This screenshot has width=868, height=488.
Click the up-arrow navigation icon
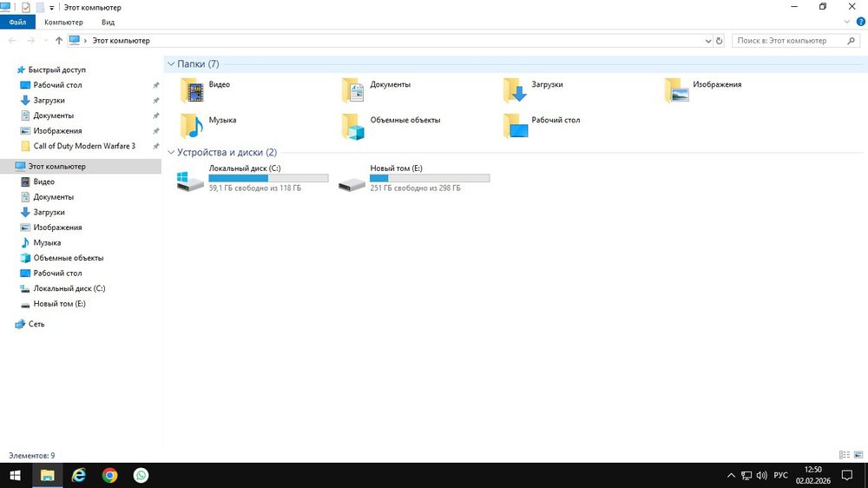59,41
